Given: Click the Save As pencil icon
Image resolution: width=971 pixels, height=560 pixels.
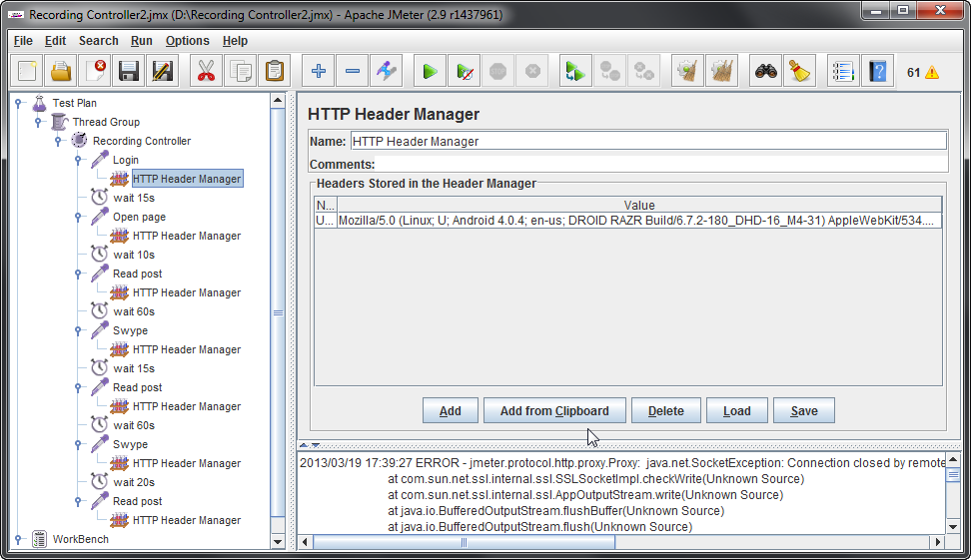Looking at the screenshot, I should click(x=163, y=71).
